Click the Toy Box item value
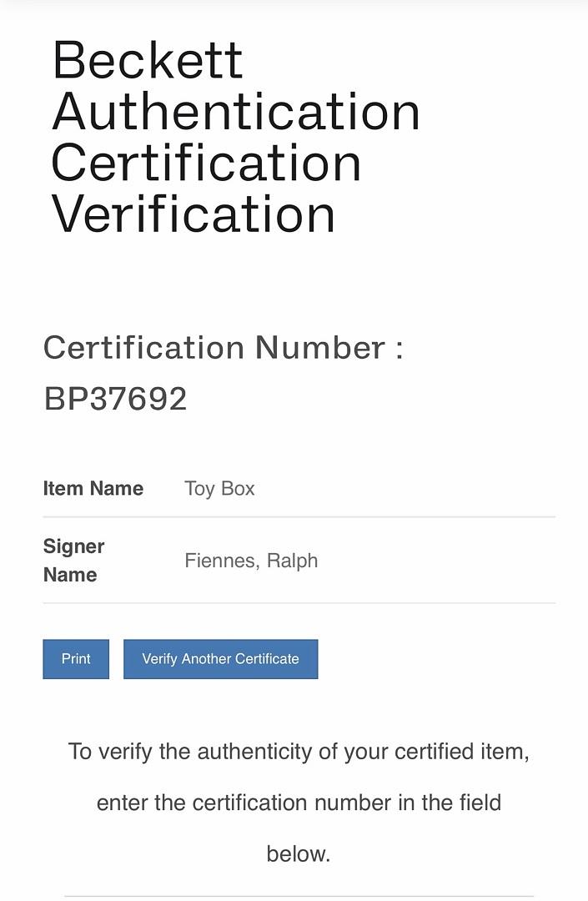Viewport: 588px width, 901px height. point(219,489)
